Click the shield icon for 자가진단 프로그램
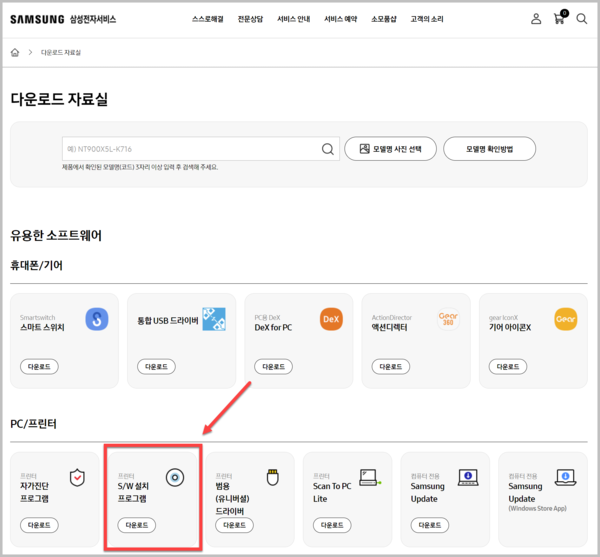Screen dimensions: 600x557 tap(77, 478)
